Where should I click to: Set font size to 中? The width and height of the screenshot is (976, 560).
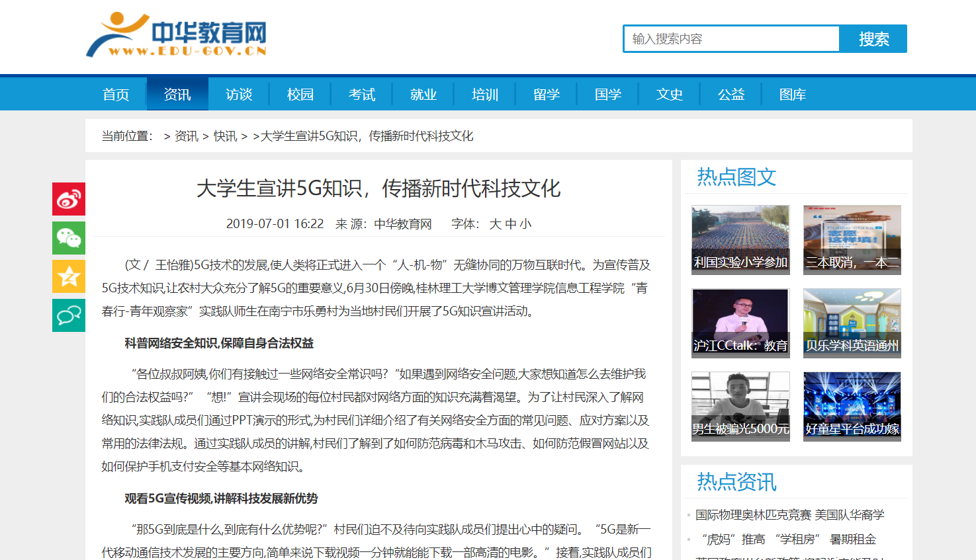point(510,224)
